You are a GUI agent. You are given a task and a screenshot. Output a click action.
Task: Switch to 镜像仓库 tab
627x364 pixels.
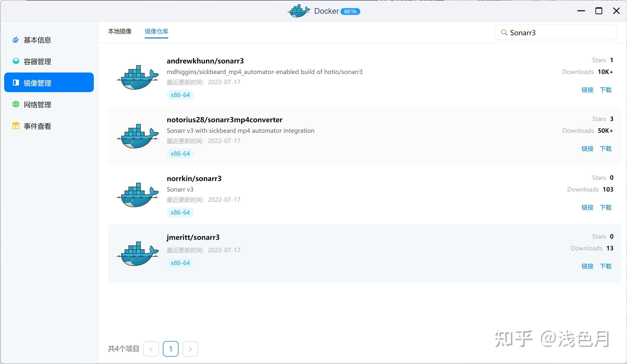[x=156, y=31]
